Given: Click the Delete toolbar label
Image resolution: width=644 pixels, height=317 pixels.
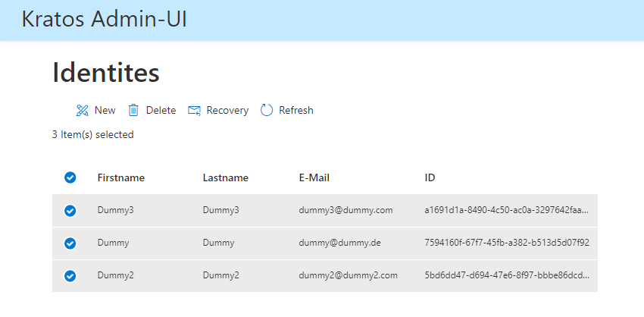Looking at the screenshot, I should tap(161, 110).
